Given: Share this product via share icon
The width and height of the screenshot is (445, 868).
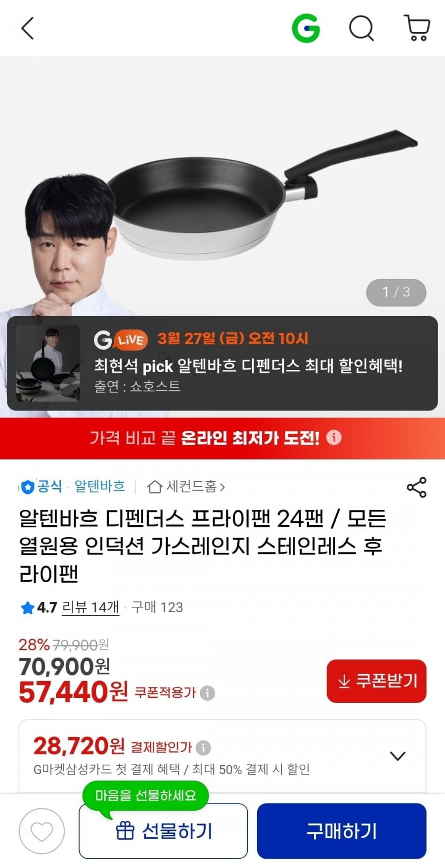Looking at the screenshot, I should 416,487.
